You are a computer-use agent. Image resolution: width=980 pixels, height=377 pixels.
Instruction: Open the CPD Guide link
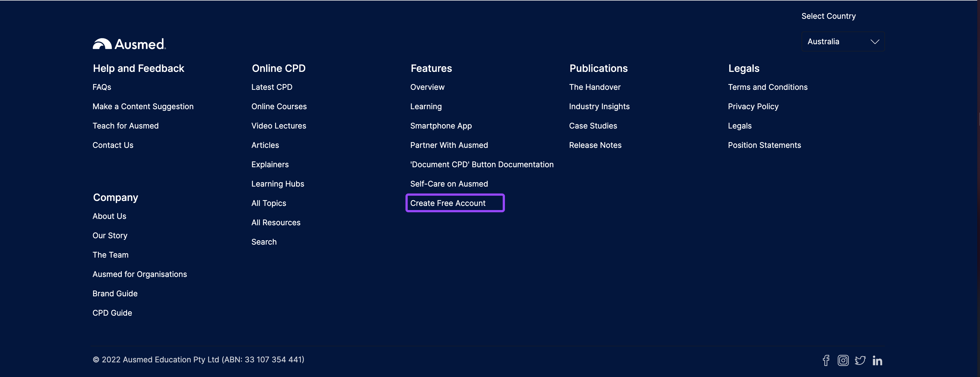112,313
